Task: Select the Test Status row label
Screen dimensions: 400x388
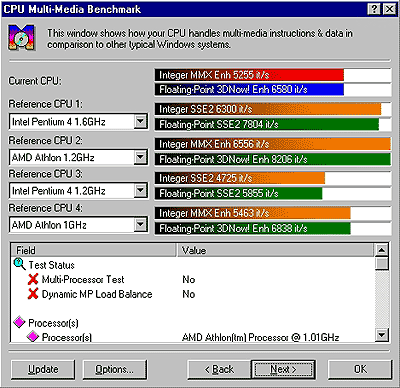Action: coord(51,265)
